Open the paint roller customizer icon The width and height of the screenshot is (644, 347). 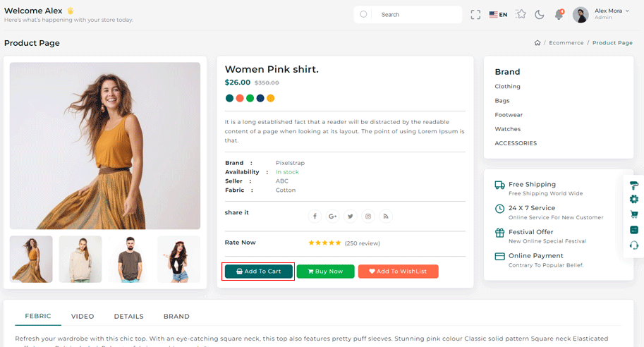pyautogui.click(x=633, y=185)
